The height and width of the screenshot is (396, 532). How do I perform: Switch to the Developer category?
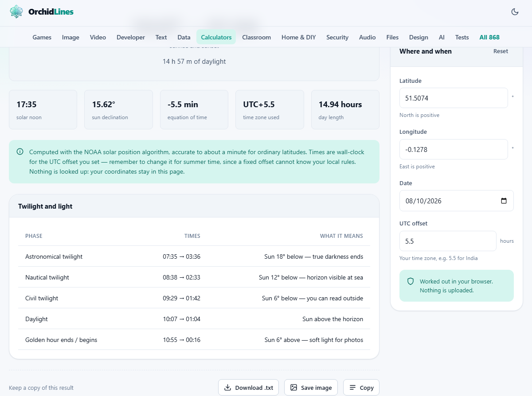point(131,37)
